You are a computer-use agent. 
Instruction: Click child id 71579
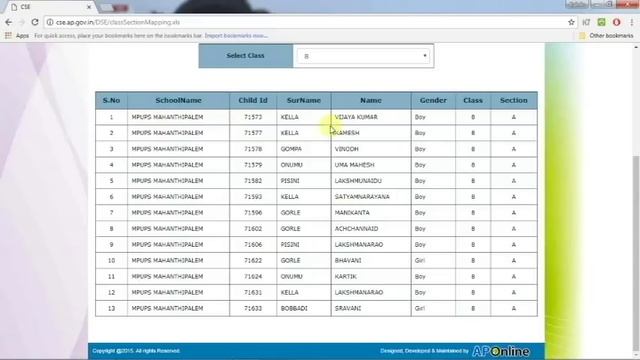tap(253, 165)
